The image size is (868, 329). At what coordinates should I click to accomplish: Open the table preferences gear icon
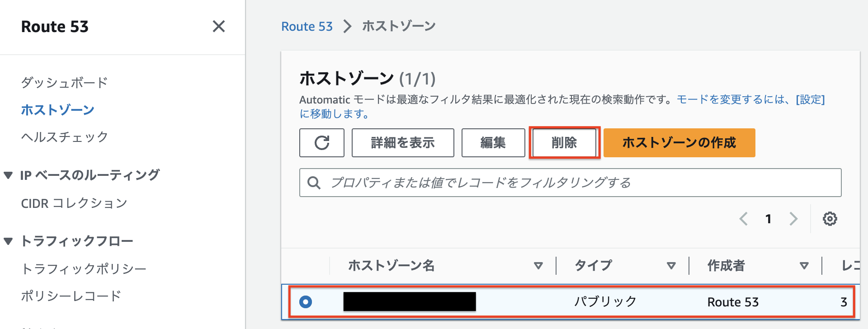pyautogui.click(x=830, y=219)
